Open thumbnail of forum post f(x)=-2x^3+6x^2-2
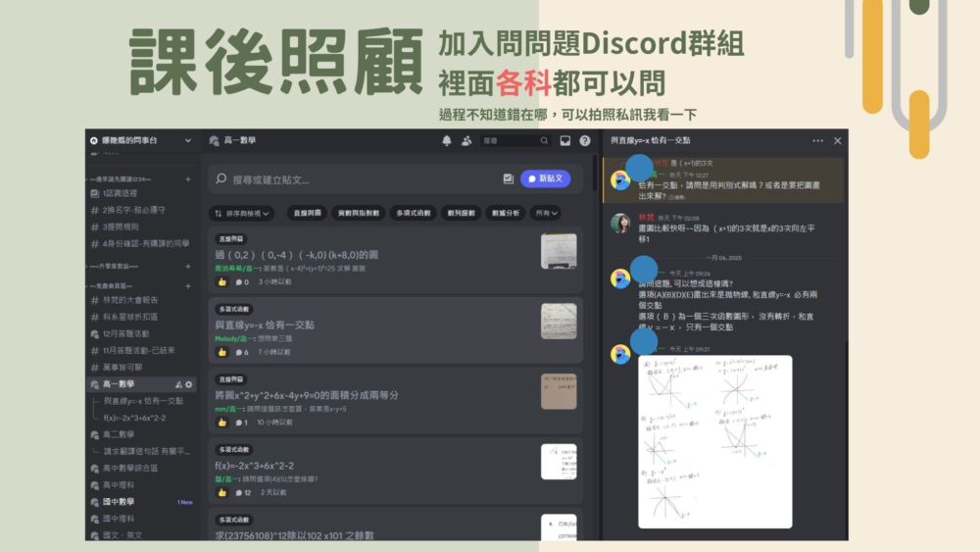This screenshot has height=552, width=980. [x=559, y=462]
